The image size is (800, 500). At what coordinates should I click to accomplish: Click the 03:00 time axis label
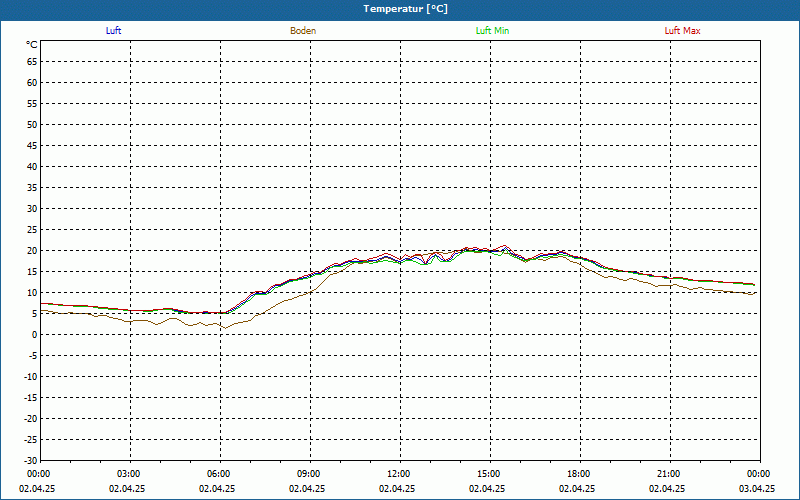(x=129, y=474)
